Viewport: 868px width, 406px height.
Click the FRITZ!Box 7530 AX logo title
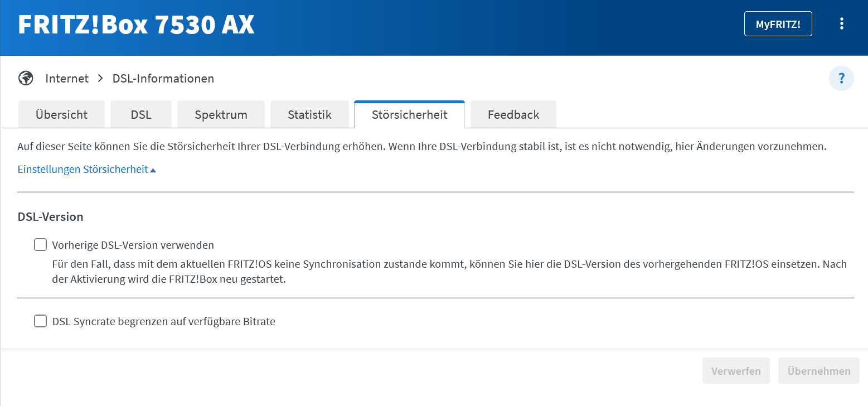[x=136, y=25]
